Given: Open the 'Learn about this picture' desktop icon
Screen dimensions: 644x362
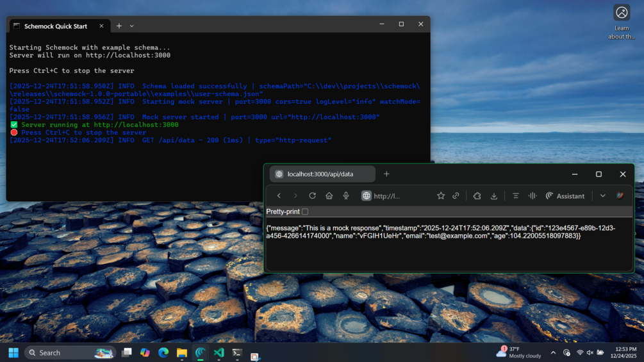Looking at the screenshot, I should pos(622,22).
